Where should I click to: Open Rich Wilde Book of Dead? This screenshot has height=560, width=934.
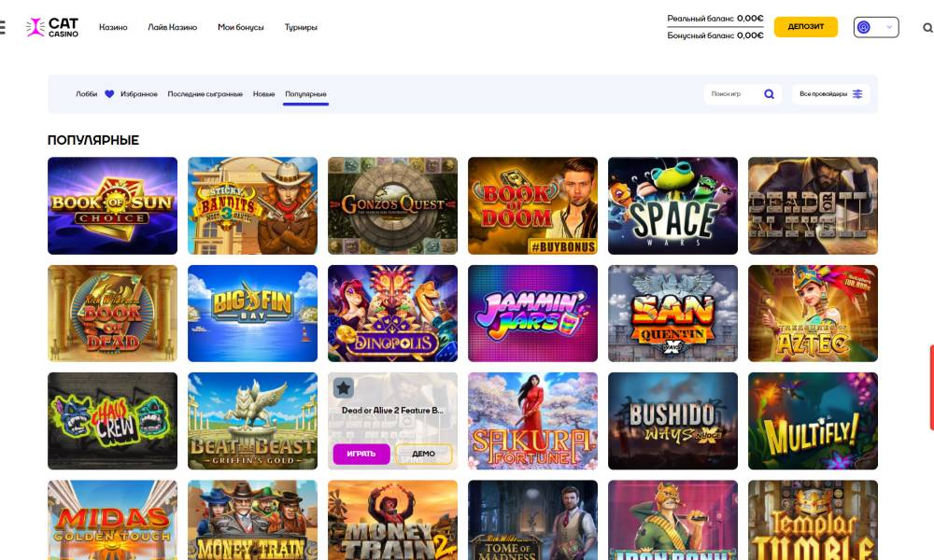(113, 314)
